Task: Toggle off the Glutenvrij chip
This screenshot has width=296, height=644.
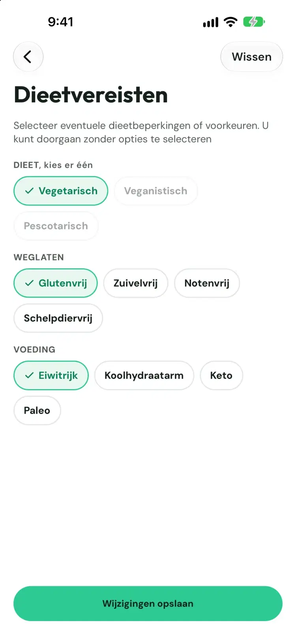Action: (x=56, y=283)
